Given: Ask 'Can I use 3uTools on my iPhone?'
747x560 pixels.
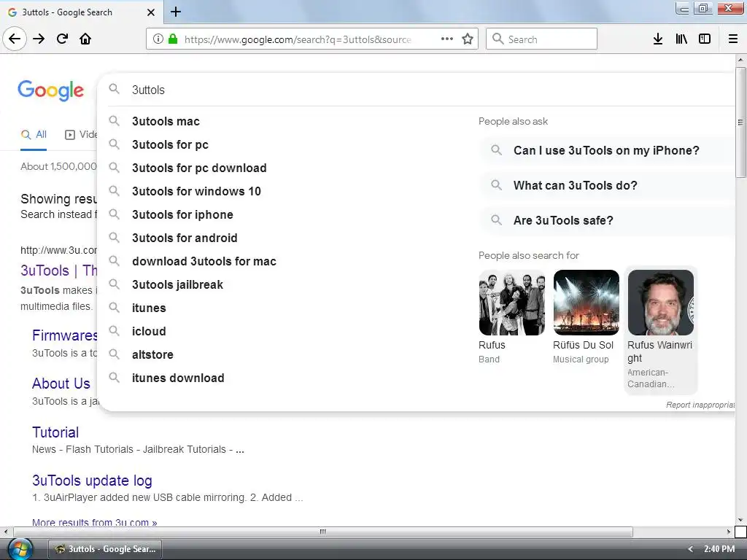Looking at the screenshot, I should point(606,150).
